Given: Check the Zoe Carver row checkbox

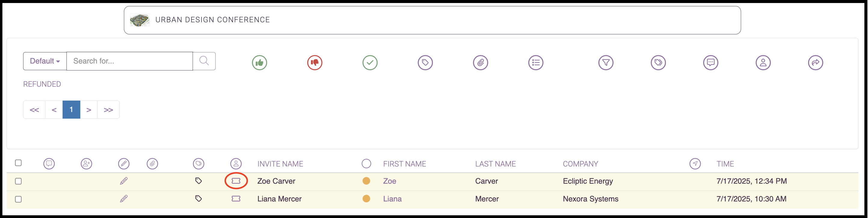Looking at the screenshot, I should tap(19, 181).
